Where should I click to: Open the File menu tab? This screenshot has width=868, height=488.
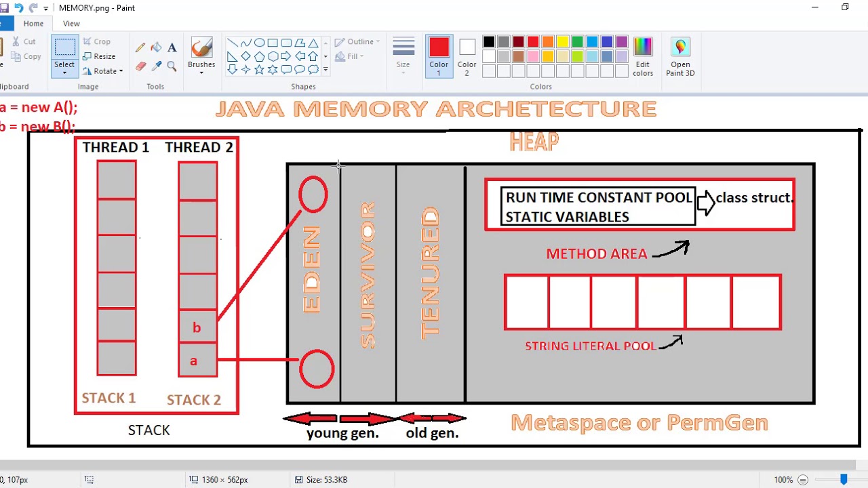pos(6,24)
